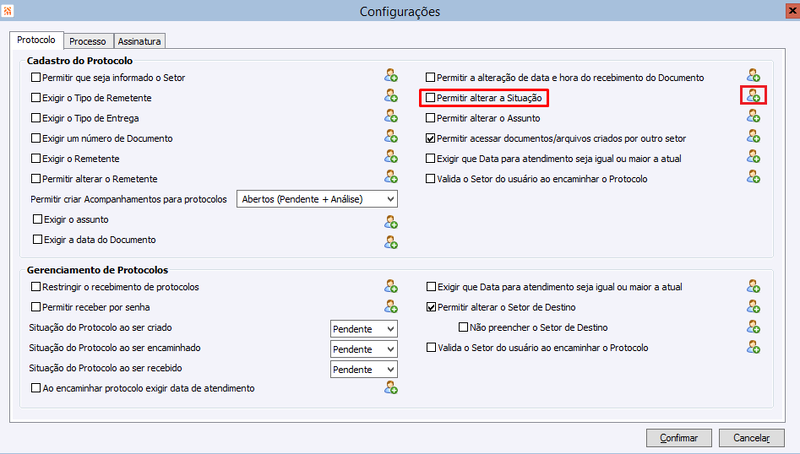
Task: Close the Configurações dialog
Action: click(792, 11)
